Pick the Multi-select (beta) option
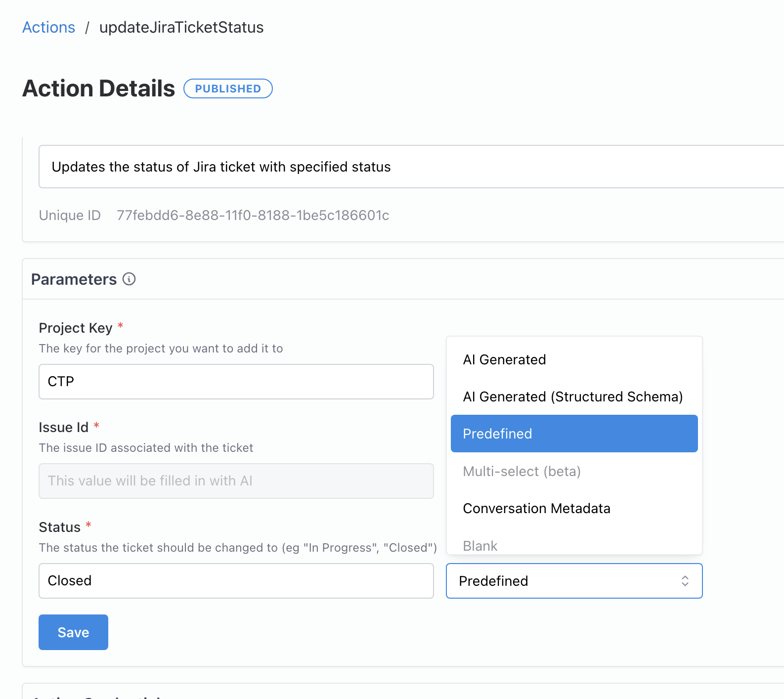Viewport: 784px width, 699px height. [522, 471]
